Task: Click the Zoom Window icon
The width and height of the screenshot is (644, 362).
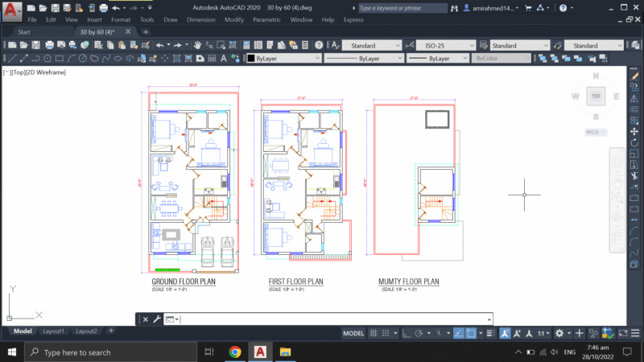Action: [x=221, y=45]
